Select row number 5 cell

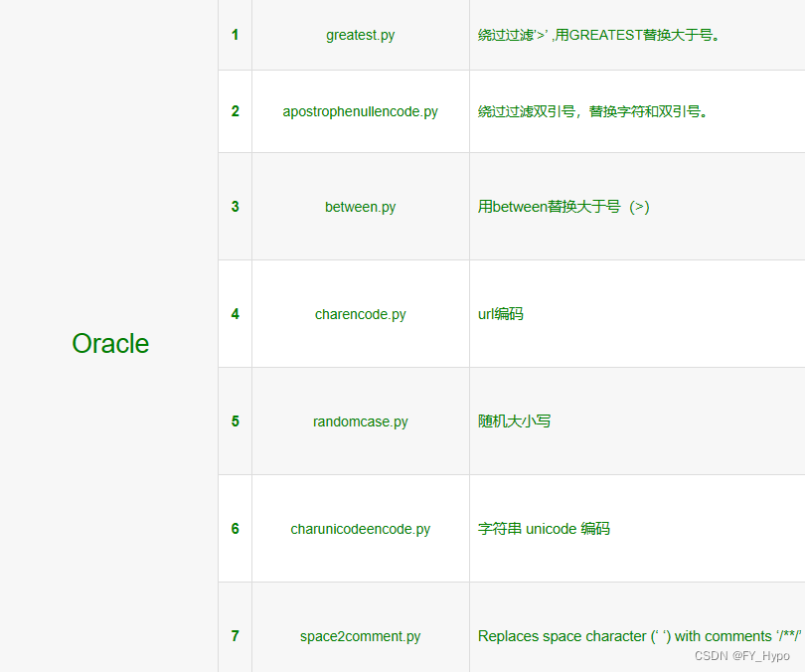click(236, 421)
